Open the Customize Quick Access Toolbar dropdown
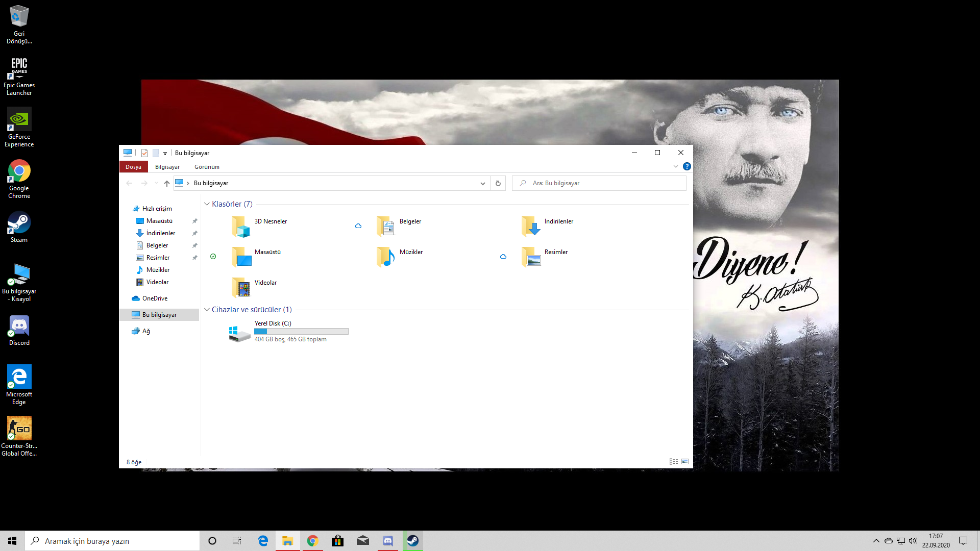Viewport: 980px width, 551px height. (x=165, y=154)
